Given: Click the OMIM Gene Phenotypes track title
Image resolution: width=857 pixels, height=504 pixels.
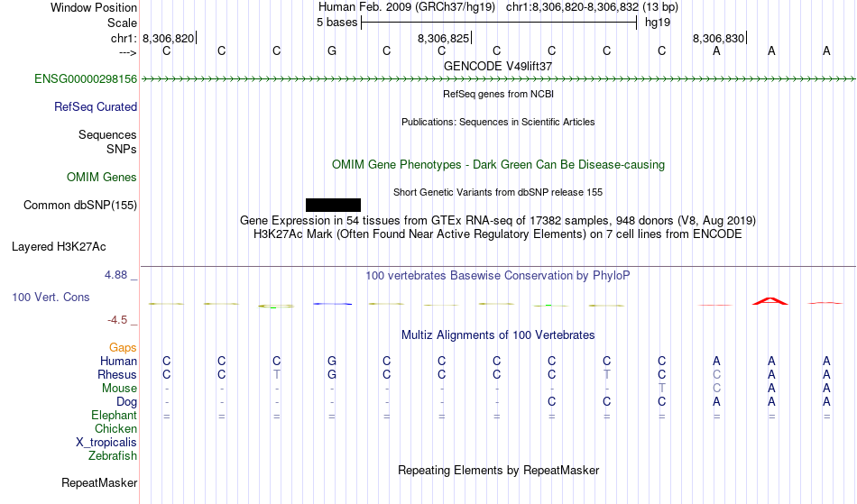Looking at the screenshot, I should click(x=498, y=165).
